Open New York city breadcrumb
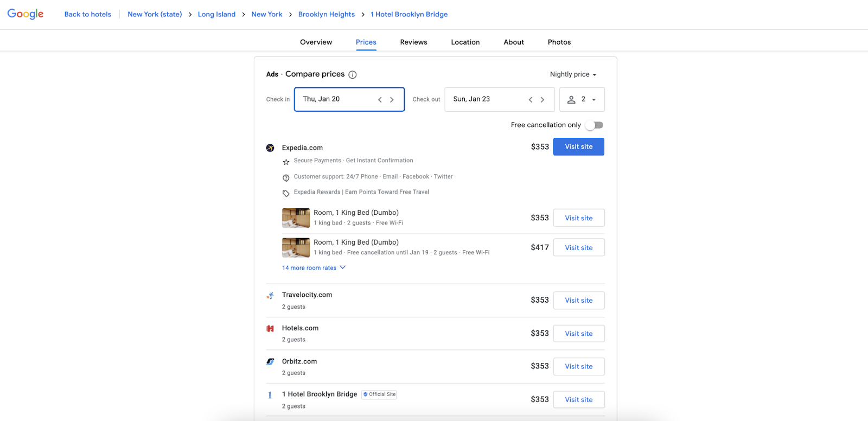 coord(267,15)
